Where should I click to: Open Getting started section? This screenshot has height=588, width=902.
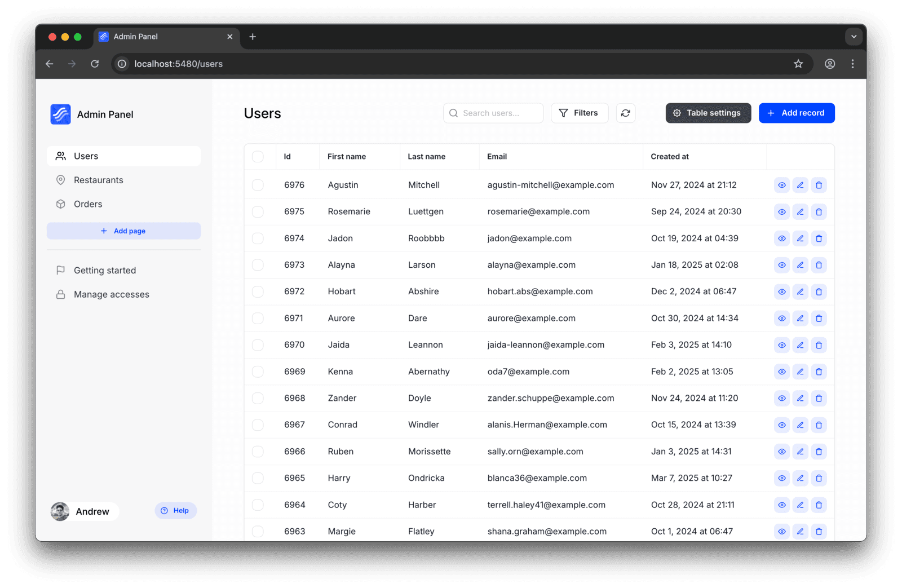[x=123, y=271]
